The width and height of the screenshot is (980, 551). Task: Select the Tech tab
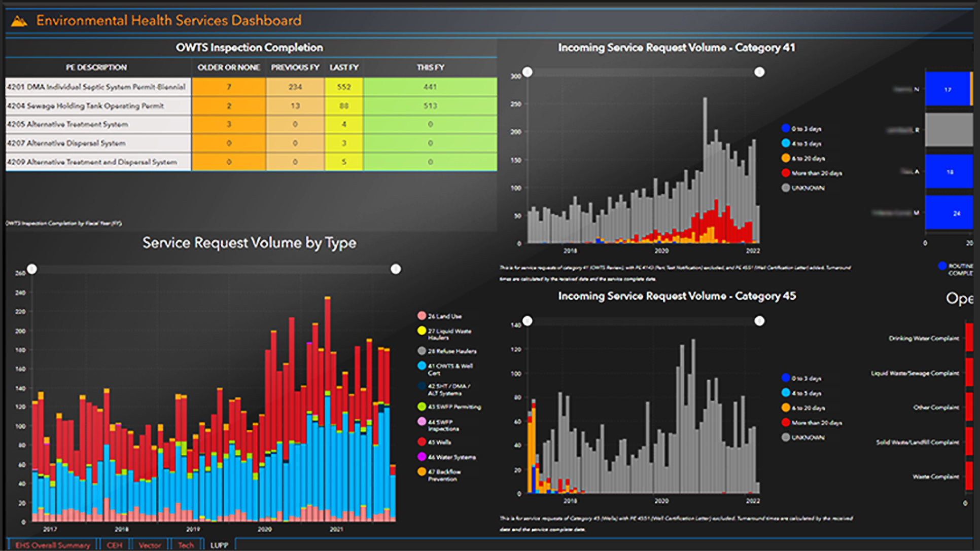tap(186, 545)
